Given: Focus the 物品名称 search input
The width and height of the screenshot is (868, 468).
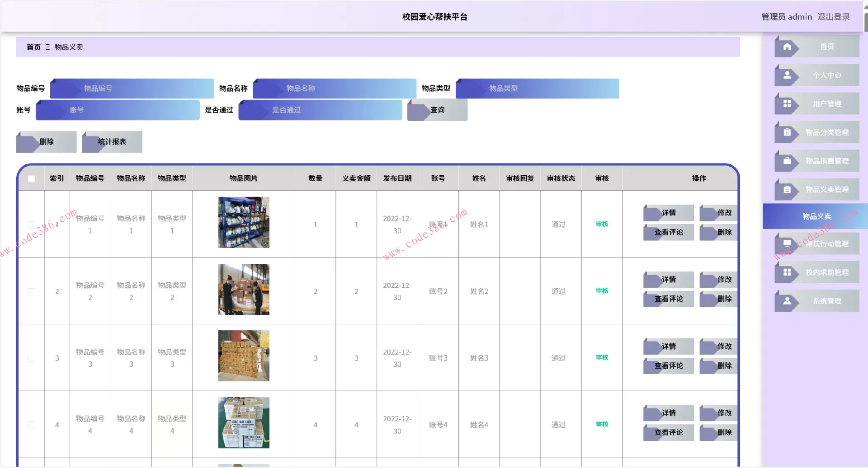Looking at the screenshot, I should (x=335, y=89).
